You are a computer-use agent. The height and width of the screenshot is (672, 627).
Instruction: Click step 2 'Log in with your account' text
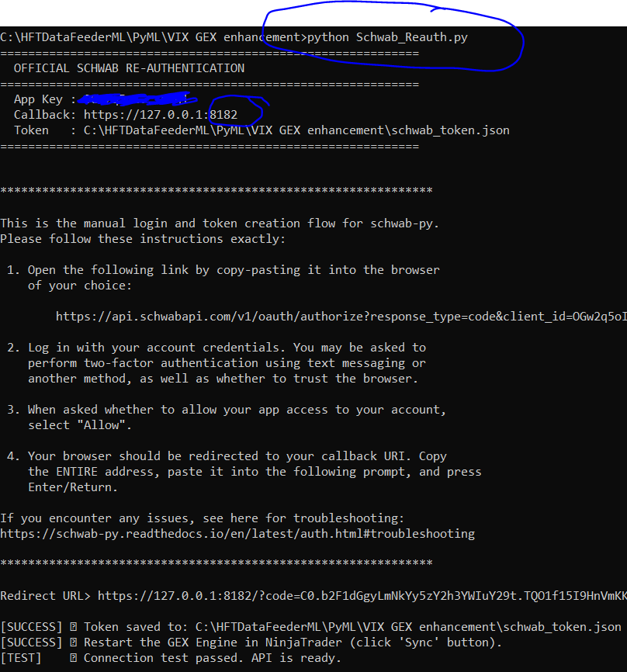[x=227, y=348]
